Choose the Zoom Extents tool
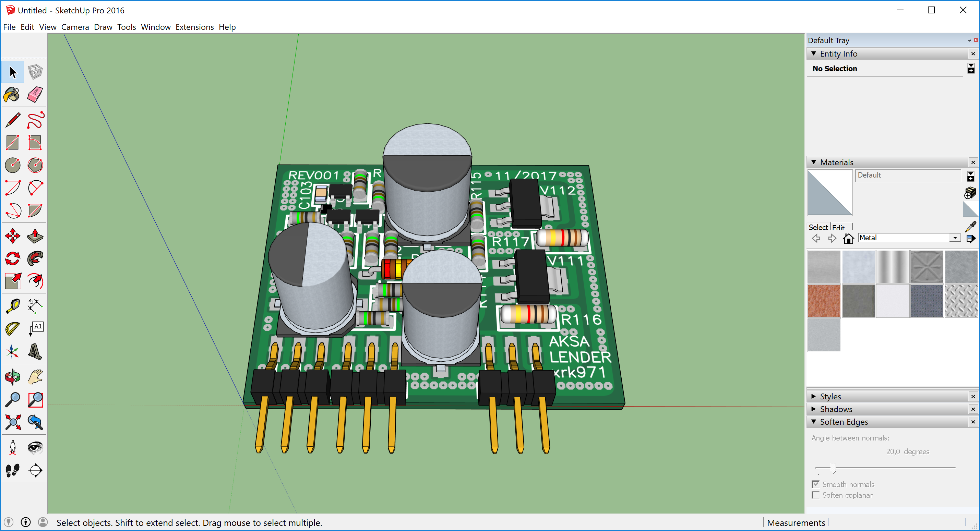The height and width of the screenshot is (531, 980). click(x=13, y=422)
